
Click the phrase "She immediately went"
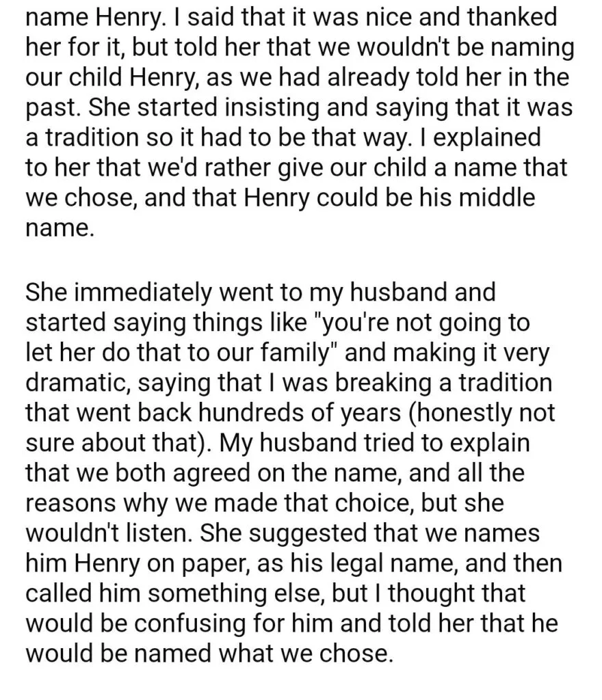148,293
